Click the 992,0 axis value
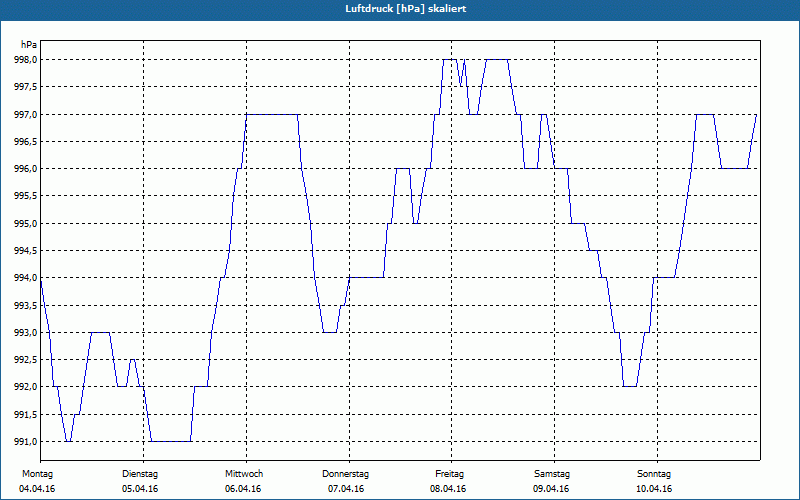The width and height of the screenshot is (800, 500). click(25, 387)
